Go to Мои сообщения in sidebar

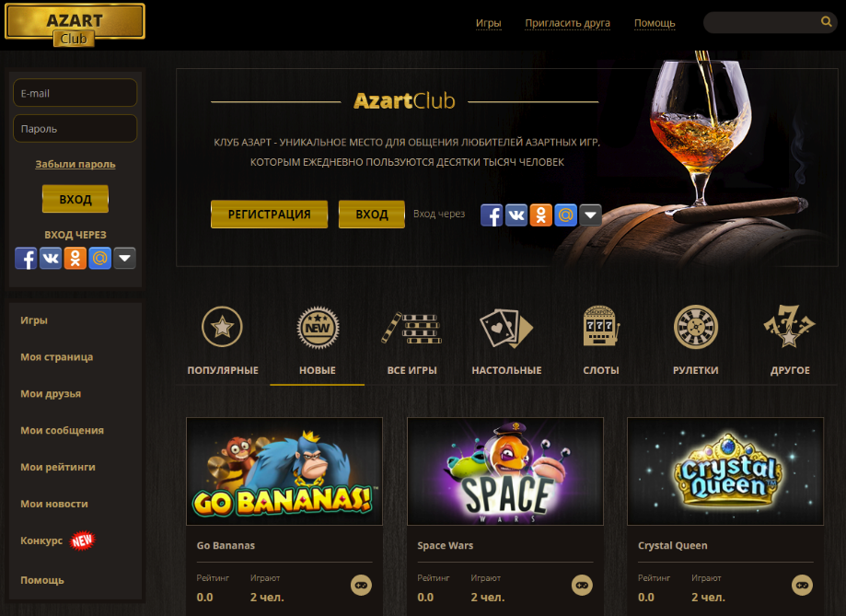(62, 430)
